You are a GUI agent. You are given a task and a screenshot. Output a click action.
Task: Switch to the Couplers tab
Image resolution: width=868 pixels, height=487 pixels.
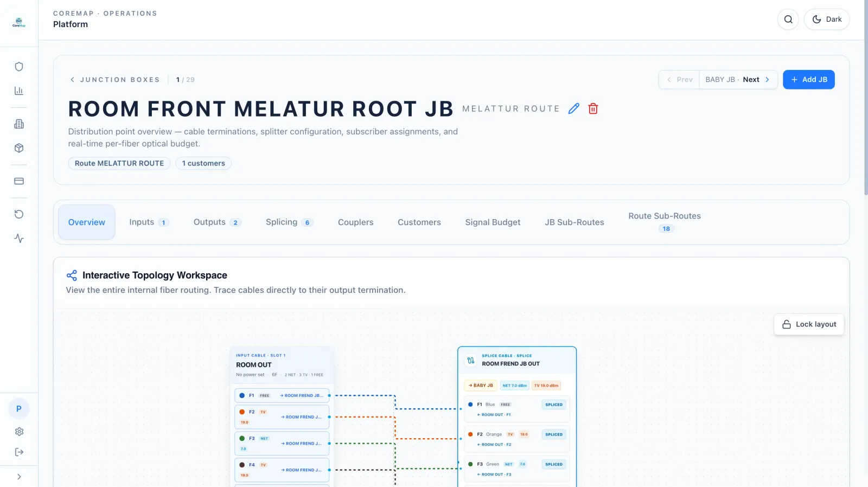(x=356, y=222)
